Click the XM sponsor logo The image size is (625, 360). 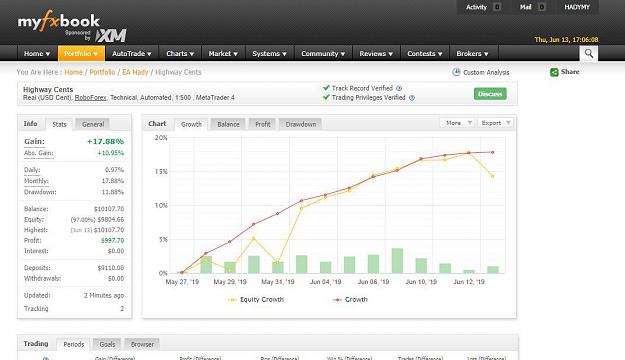point(111,35)
